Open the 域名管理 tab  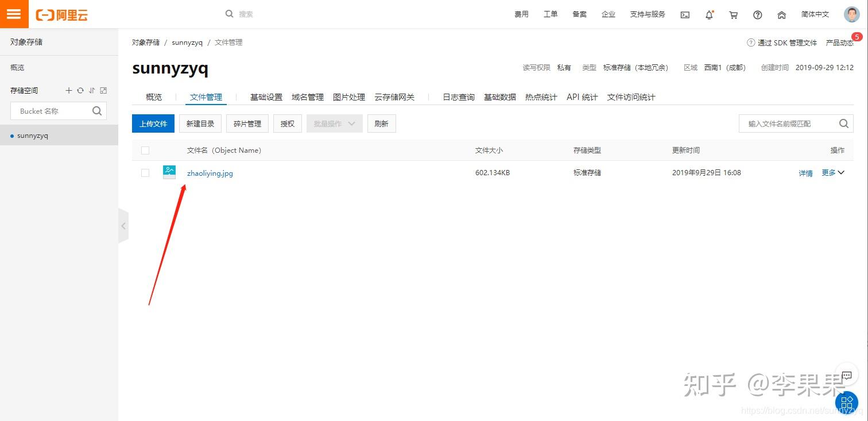[x=308, y=97]
